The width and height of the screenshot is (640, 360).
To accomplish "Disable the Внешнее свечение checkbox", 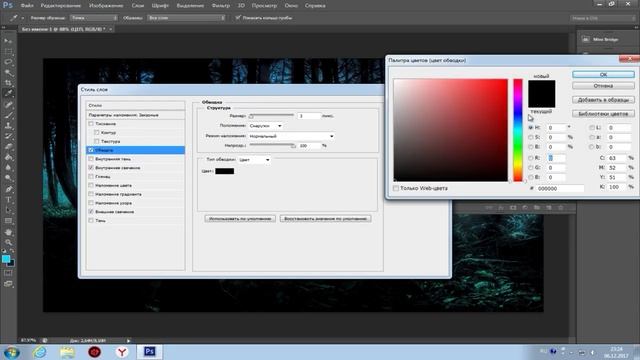I will click(91, 212).
